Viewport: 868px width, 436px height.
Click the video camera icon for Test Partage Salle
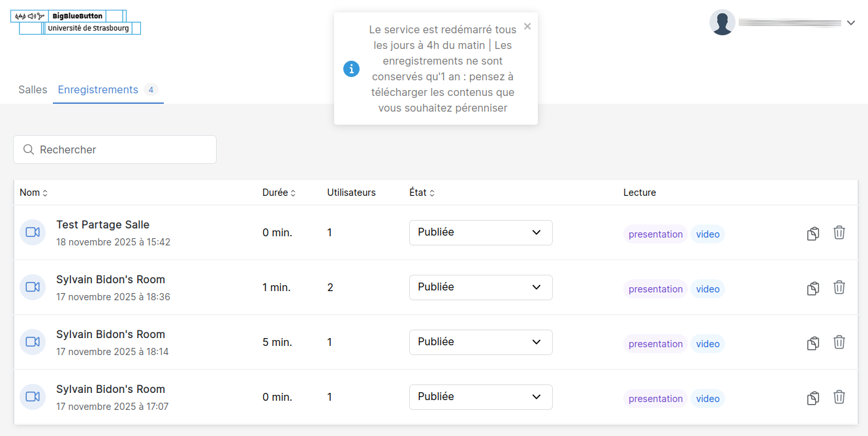point(33,232)
